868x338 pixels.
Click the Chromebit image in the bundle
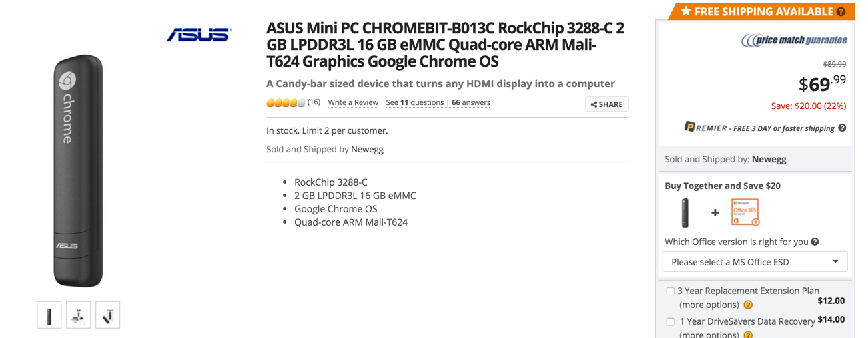685,212
